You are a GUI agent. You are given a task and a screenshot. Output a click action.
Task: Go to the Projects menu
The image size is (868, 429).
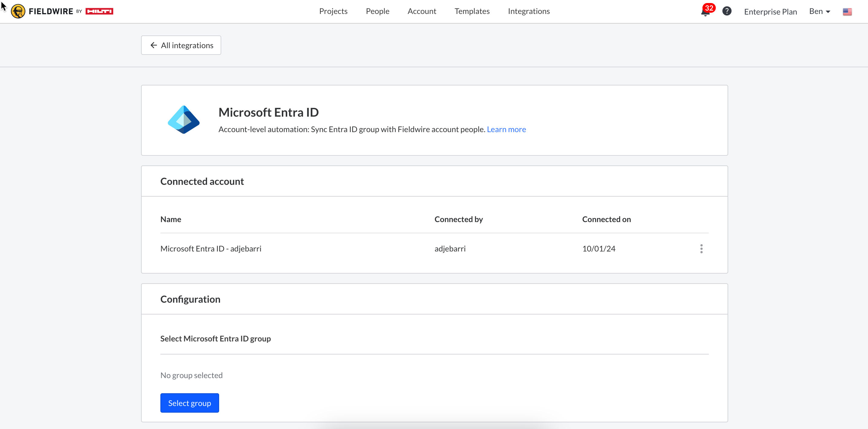333,12
